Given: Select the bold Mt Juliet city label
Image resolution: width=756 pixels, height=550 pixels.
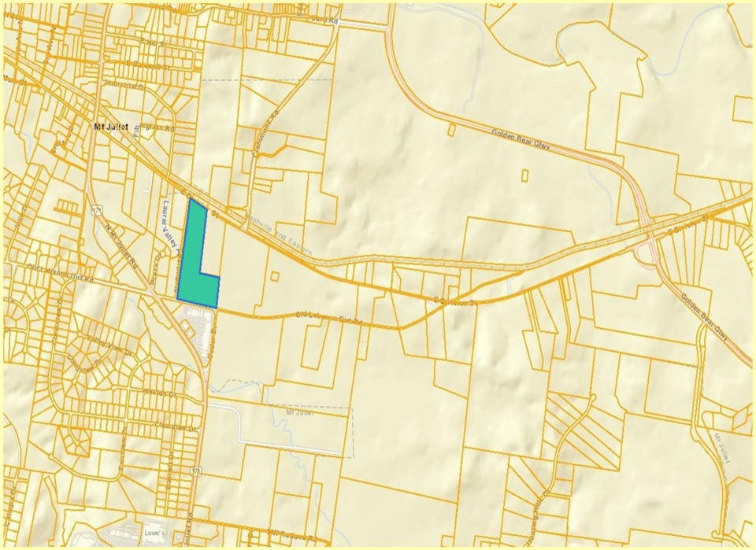Looking at the screenshot, I should (111, 127).
